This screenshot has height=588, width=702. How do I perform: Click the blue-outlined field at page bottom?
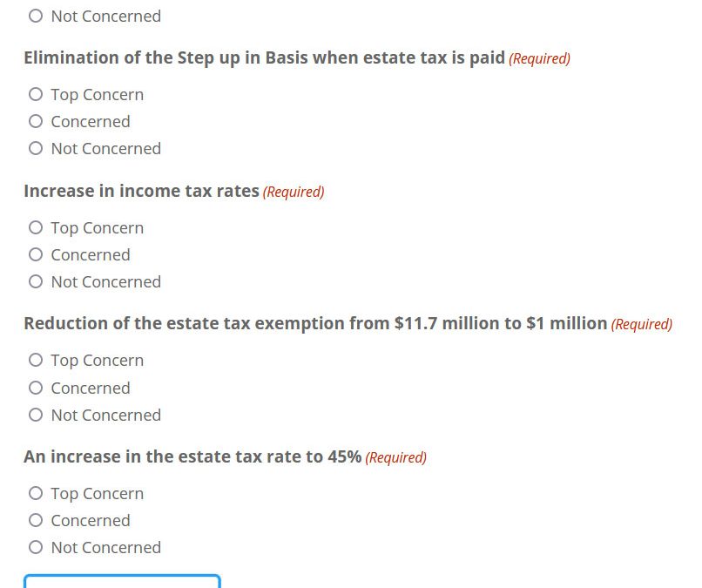click(x=122, y=581)
